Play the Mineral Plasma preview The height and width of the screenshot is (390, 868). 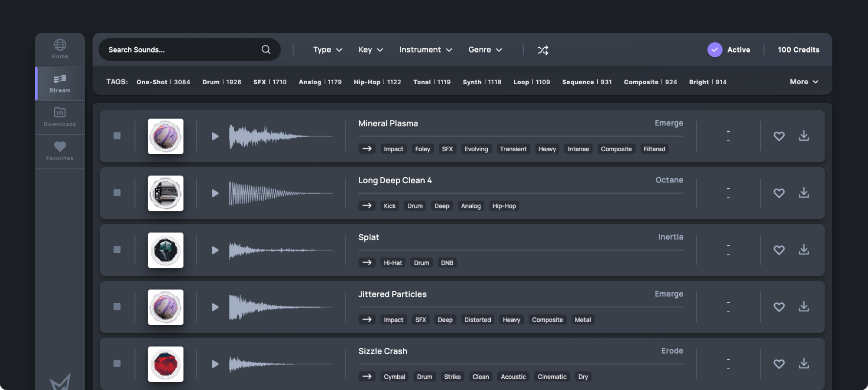point(215,136)
